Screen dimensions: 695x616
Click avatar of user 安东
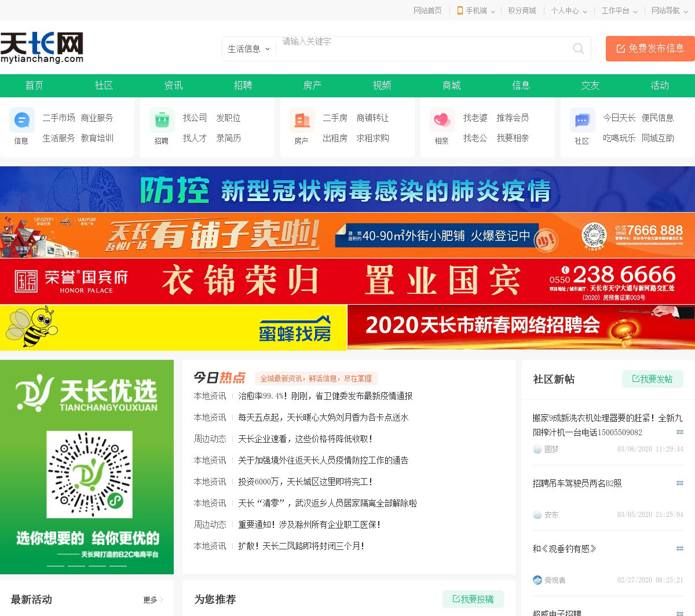537,515
